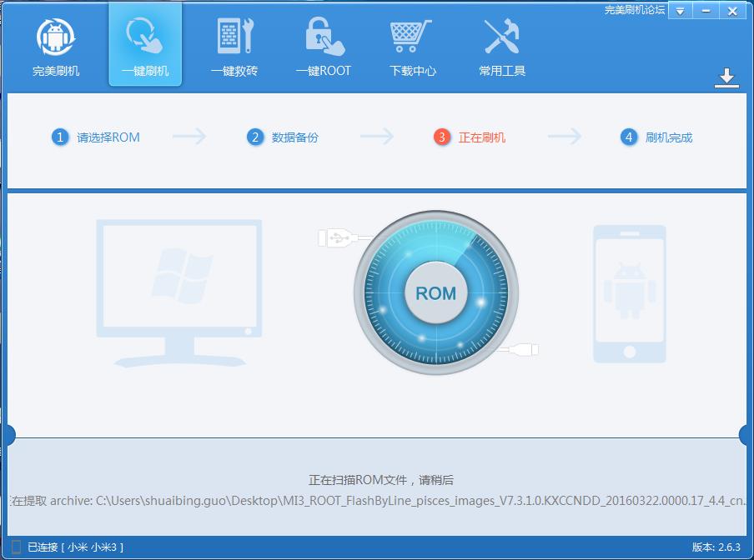
Task: Click the 一键ROOT padlock icon
Action: [x=324, y=37]
